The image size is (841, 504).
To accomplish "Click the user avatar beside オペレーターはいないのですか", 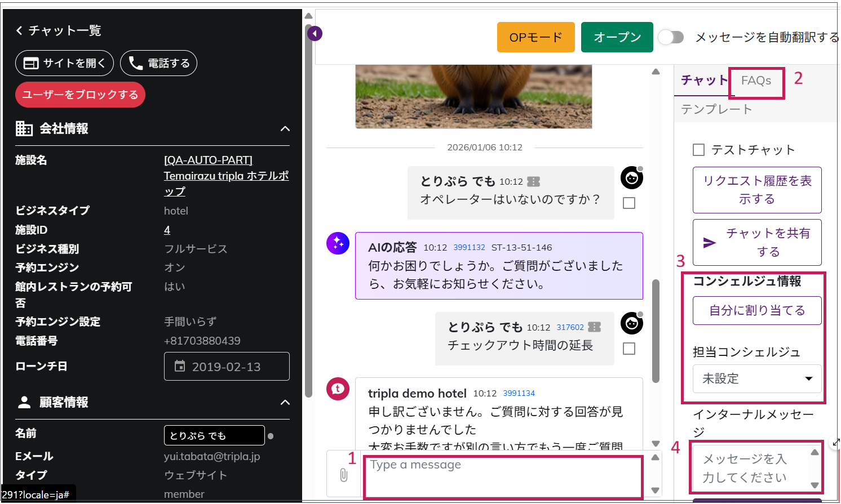I will point(631,179).
